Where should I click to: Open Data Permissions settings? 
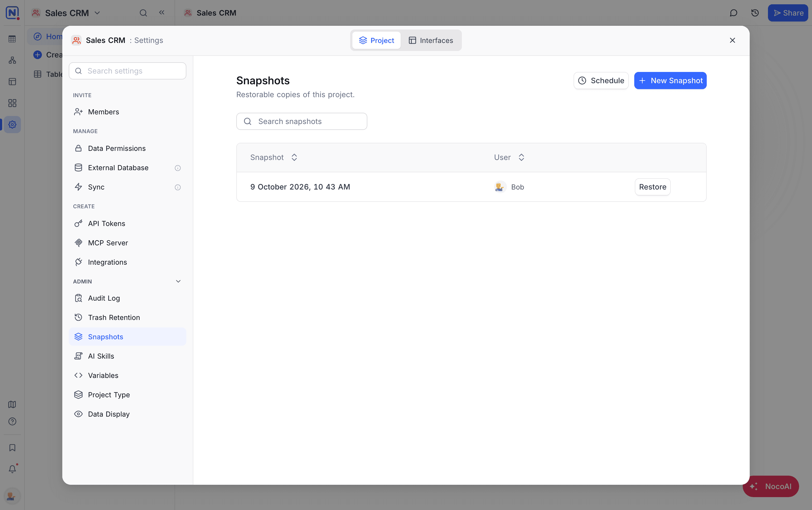coord(128,148)
